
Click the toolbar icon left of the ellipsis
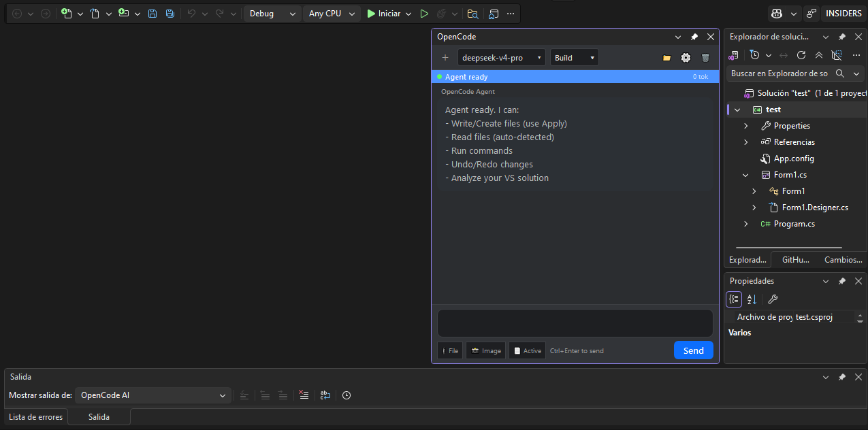click(x=494, y=14)
